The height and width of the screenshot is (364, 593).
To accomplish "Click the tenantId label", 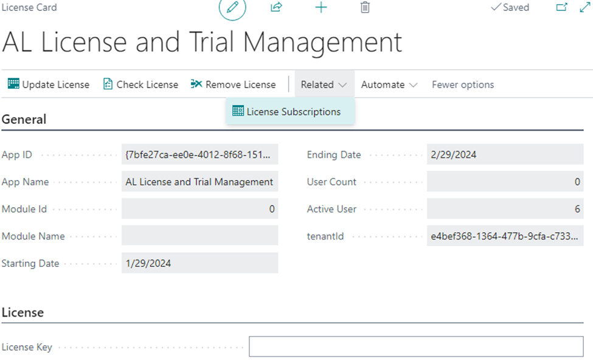I will [x=325, y=236].
